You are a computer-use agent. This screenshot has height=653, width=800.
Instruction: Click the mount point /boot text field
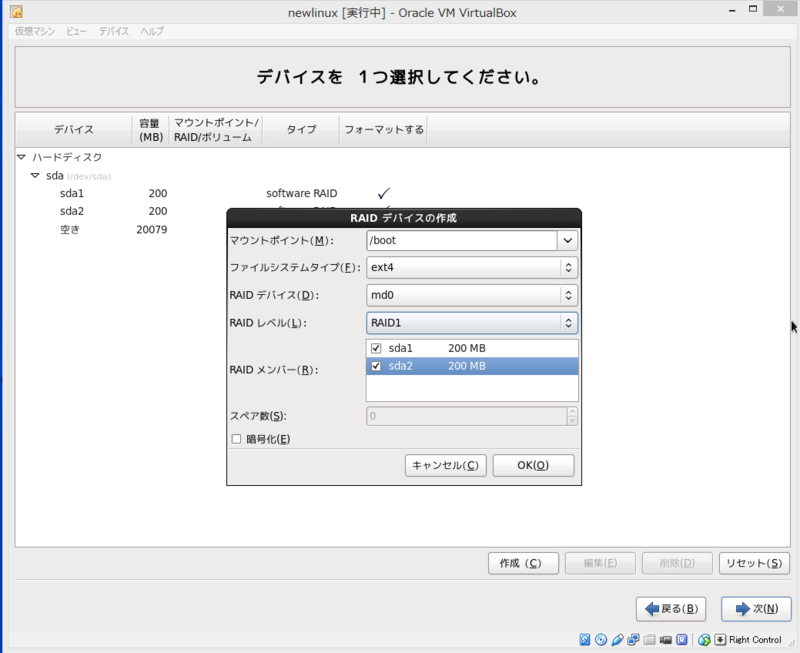coord(462,241)
